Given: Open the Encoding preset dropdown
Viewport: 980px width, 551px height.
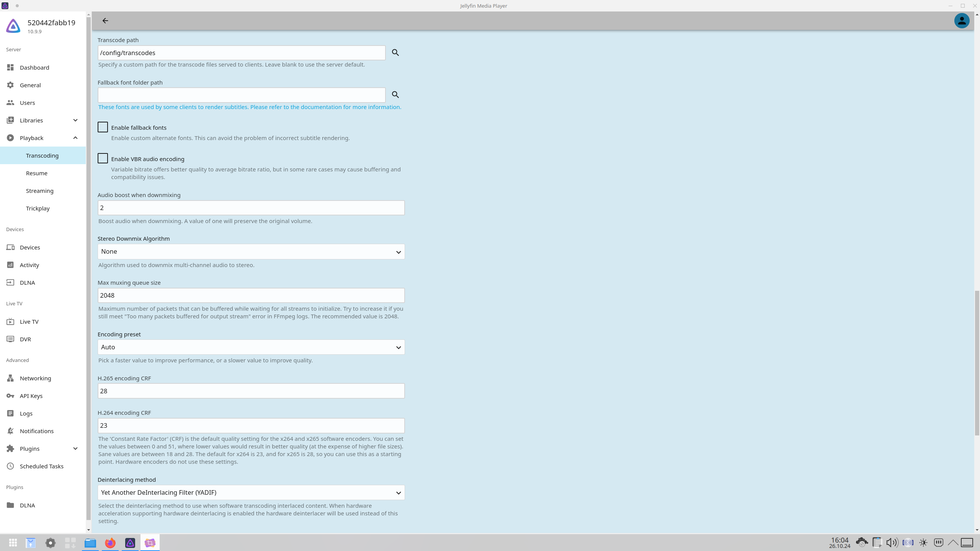Looking at the screenshot, I should pyautogui.click(x=251, y=347).
